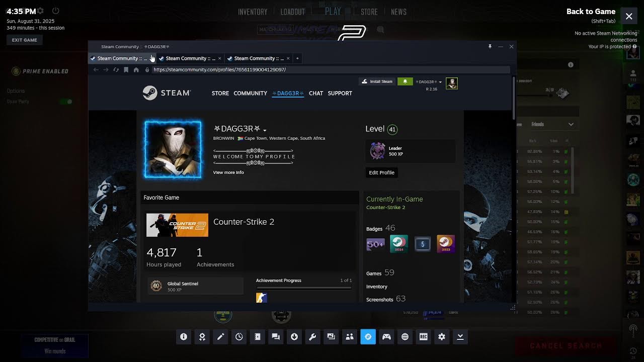Open the achievements ribbon icon in overlay toolbar
Viewport: 644px width, 362px height.
pos(202,337)
